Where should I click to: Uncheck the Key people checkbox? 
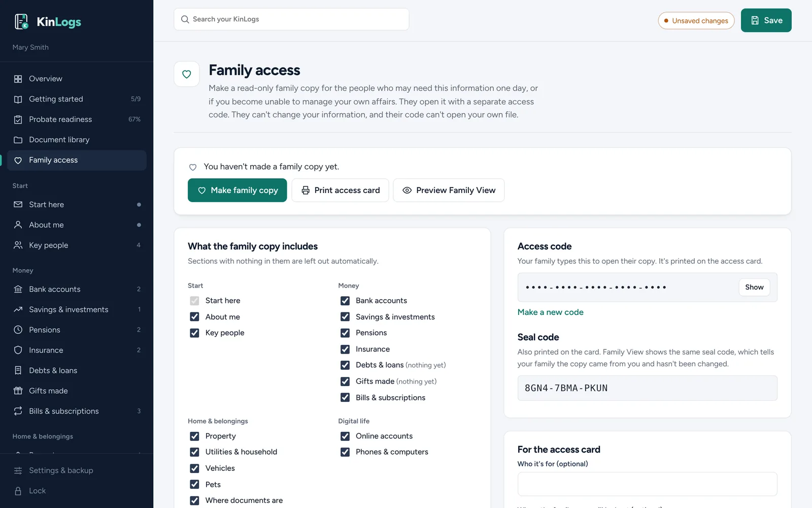(x=194, y=333)
